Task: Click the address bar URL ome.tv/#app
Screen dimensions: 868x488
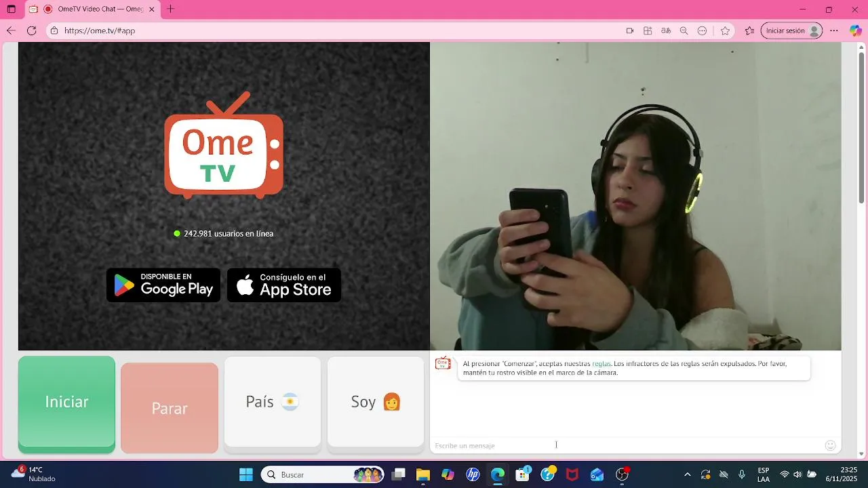Action: pyautogui.click(x=100, y=30)
